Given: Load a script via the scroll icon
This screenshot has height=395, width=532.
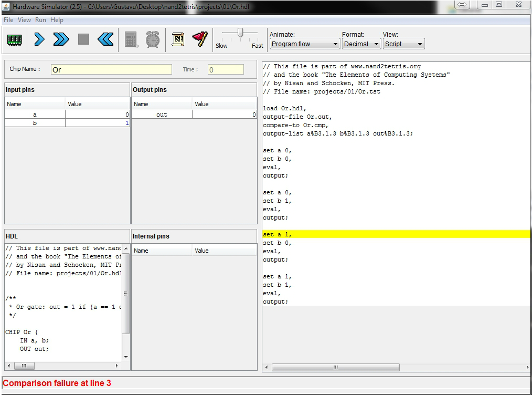Looking at the screenshot, I should pos(178,39).
